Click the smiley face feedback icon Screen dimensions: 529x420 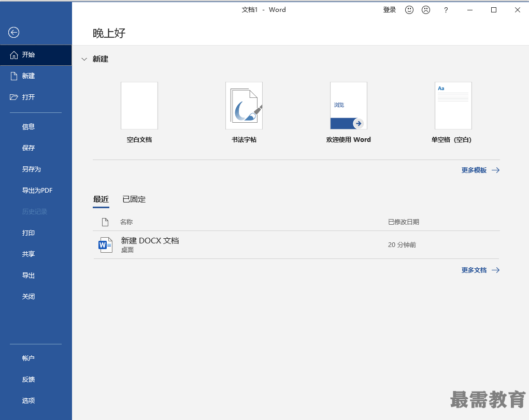click(409, 10)
